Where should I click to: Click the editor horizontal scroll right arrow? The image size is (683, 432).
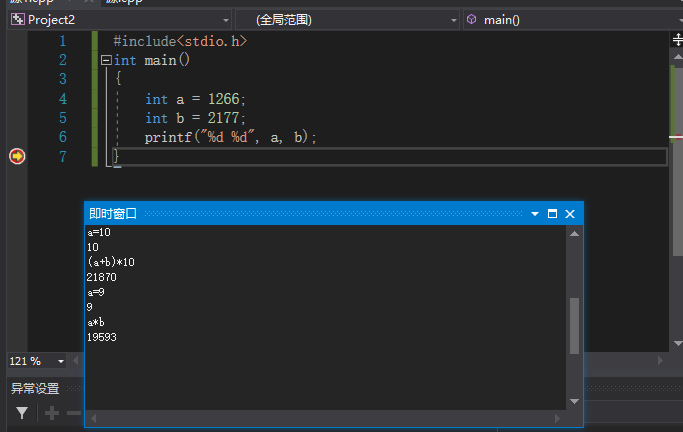660,361
